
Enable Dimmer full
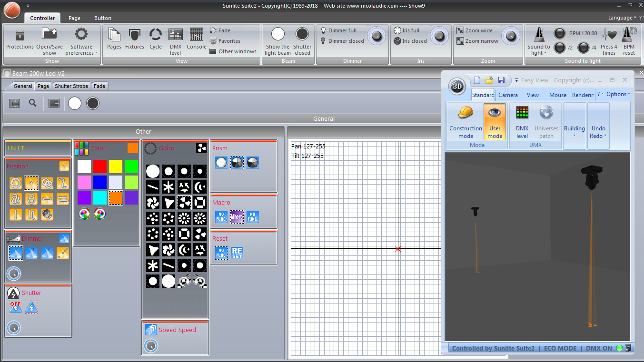point(338,30)
